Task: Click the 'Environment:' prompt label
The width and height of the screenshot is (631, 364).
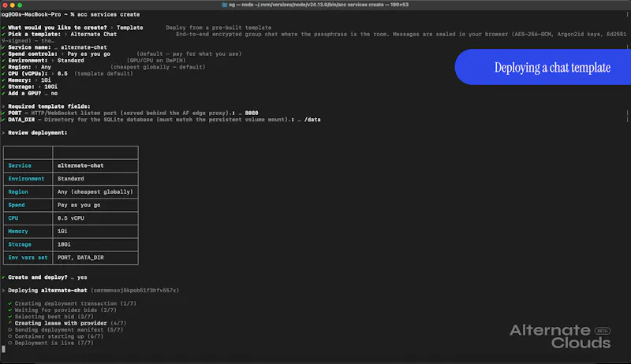Action: [x=28, y=61]
